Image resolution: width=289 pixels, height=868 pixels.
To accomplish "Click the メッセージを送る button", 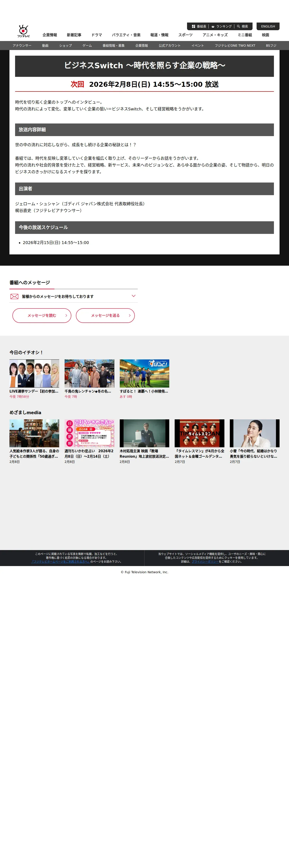I will (105, 316).
